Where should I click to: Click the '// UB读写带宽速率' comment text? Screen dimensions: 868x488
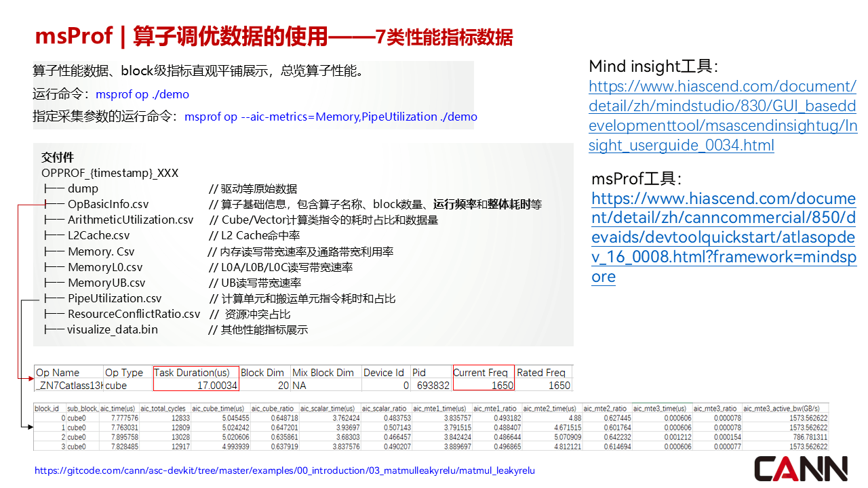[x=255, y=283]
